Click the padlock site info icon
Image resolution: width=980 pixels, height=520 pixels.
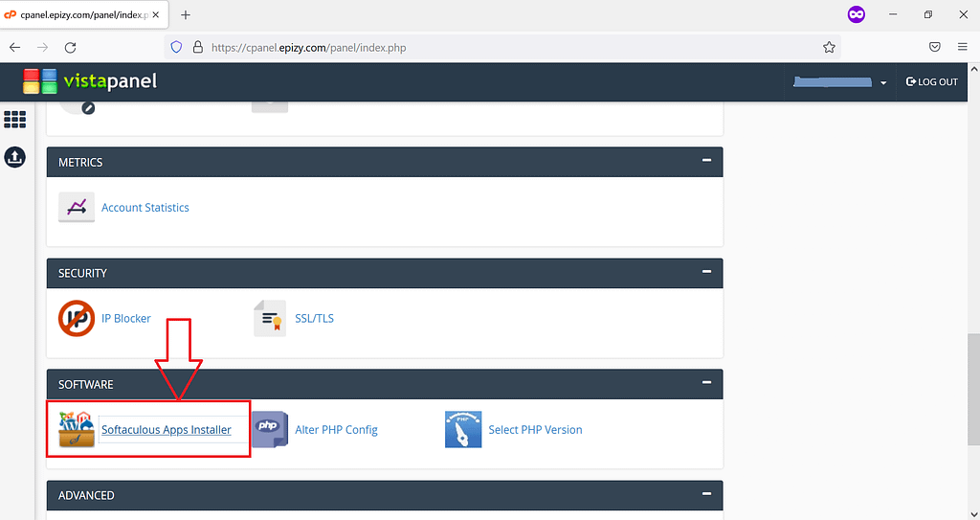[197, 48]
